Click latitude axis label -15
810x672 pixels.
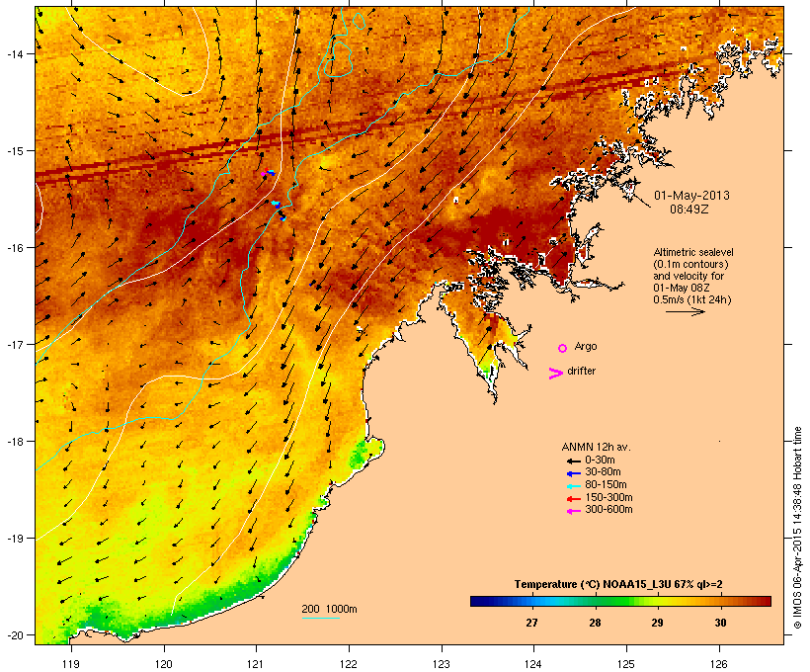[15, 151]
